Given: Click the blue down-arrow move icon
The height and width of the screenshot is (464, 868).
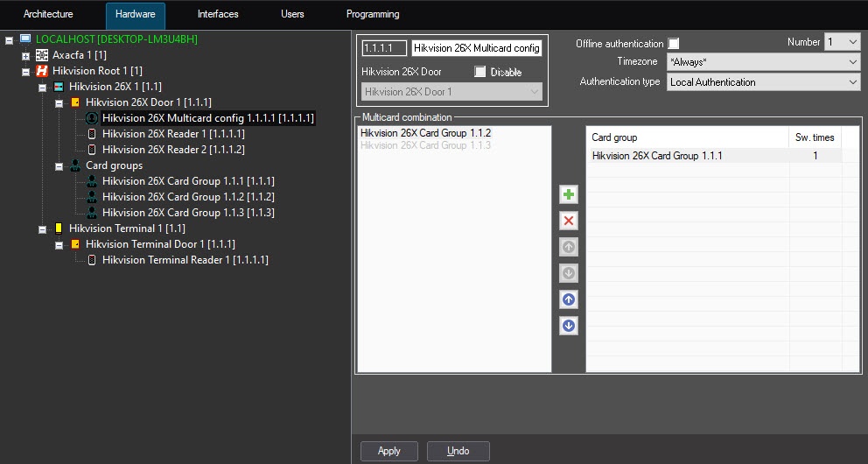Looking at the screenshot, I should (569, 326).
